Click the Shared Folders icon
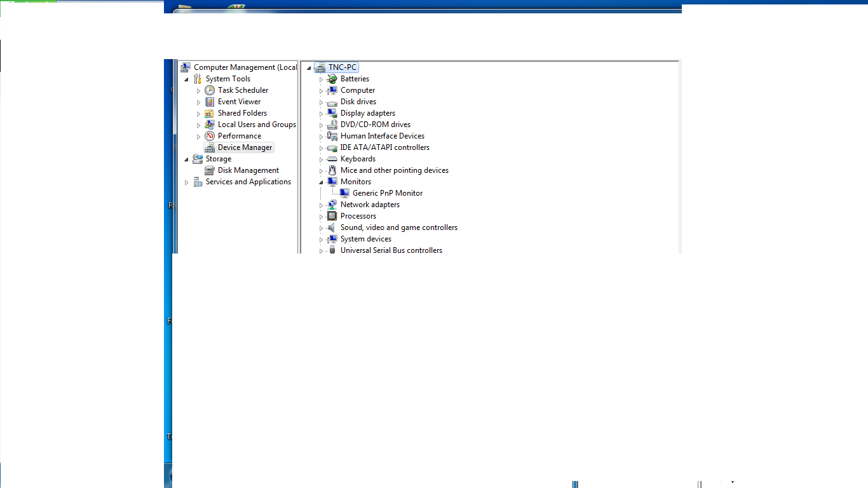 tap(210, 113)
